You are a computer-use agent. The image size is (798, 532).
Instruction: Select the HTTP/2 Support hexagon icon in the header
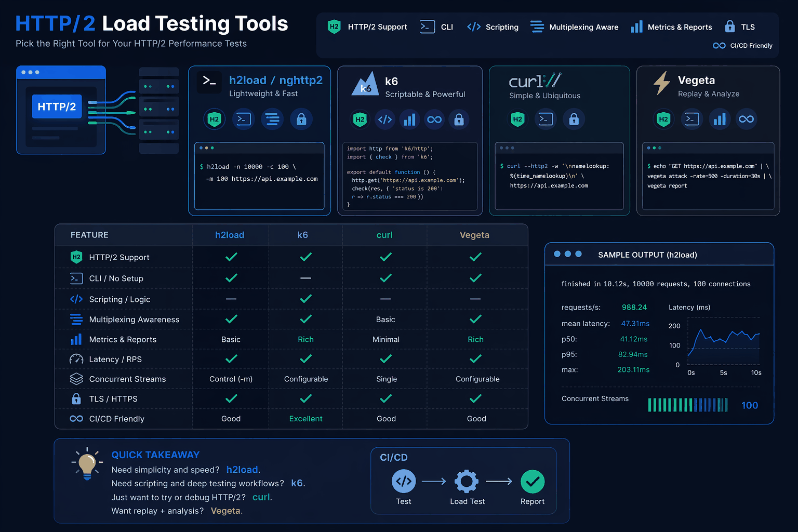pyautogui.click(x=335, y=26)
